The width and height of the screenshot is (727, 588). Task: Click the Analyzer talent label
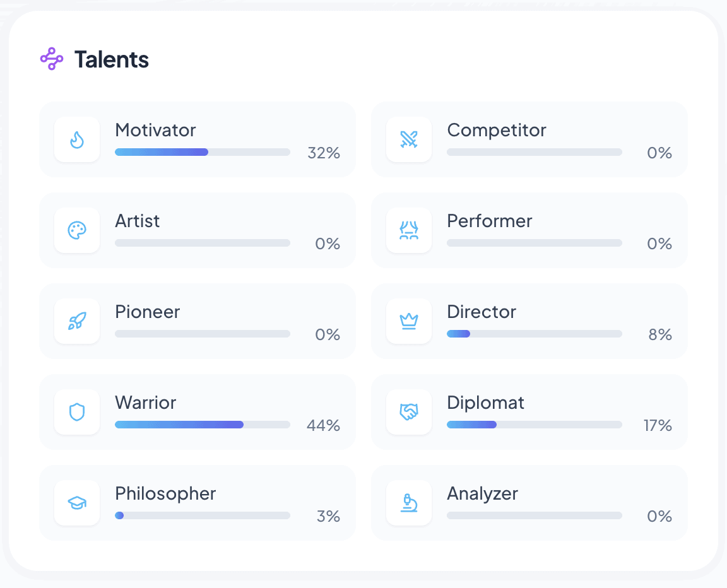click(x=482, y=493)
